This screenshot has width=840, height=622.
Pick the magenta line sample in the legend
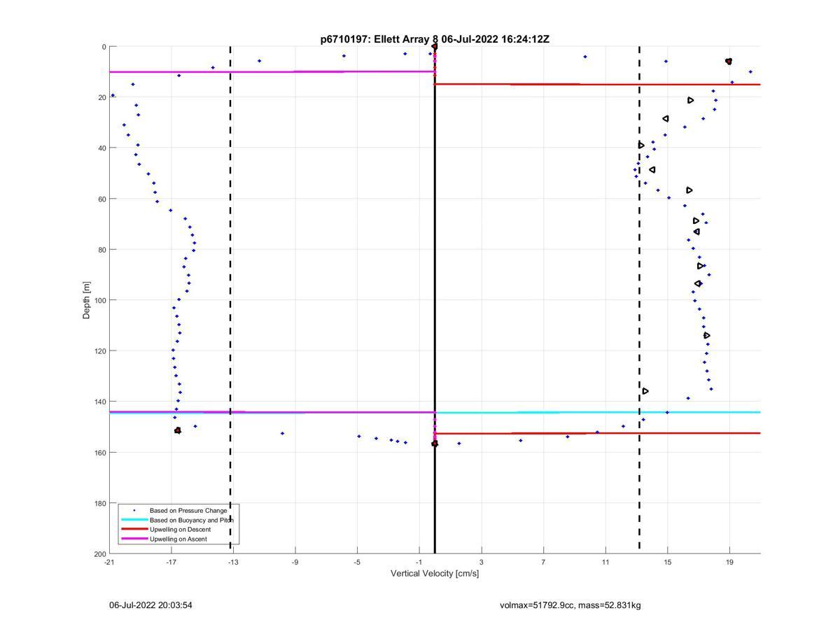pyautogui.click(x=134, y=539)
